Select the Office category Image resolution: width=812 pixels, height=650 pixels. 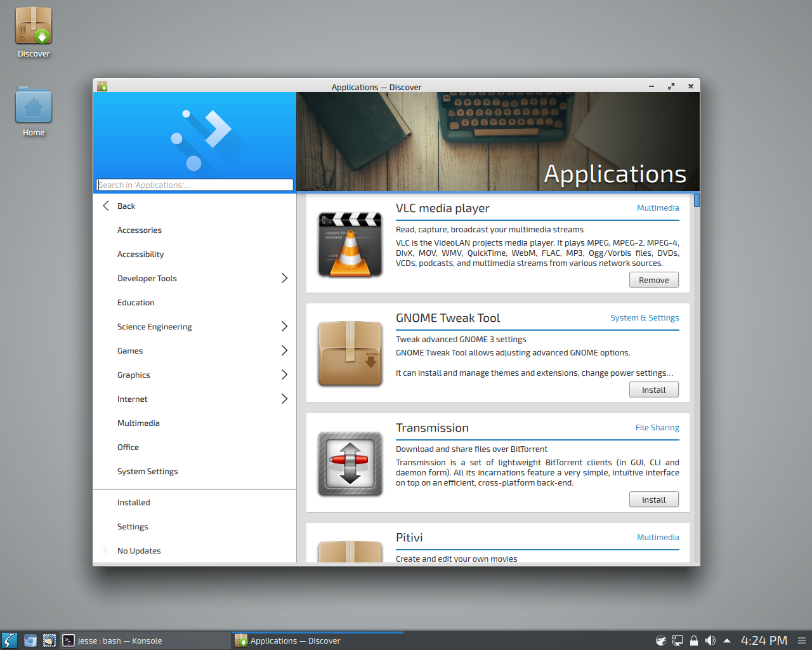195,447
